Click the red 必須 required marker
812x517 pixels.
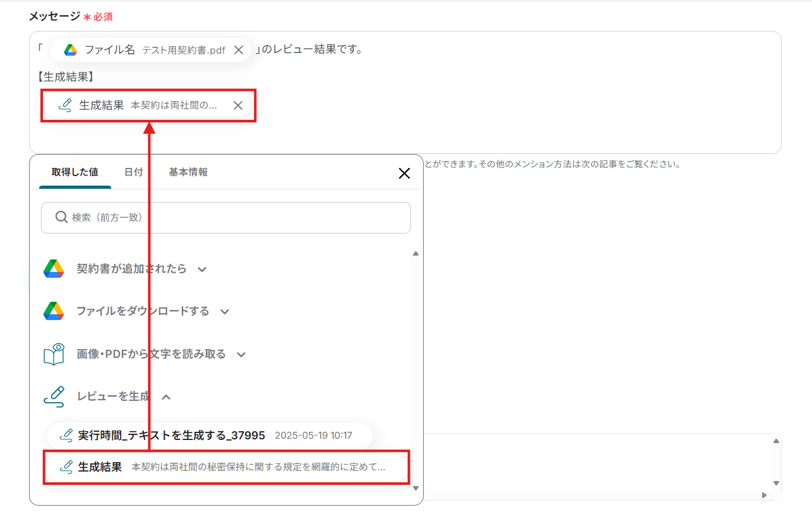coord(103,17)
